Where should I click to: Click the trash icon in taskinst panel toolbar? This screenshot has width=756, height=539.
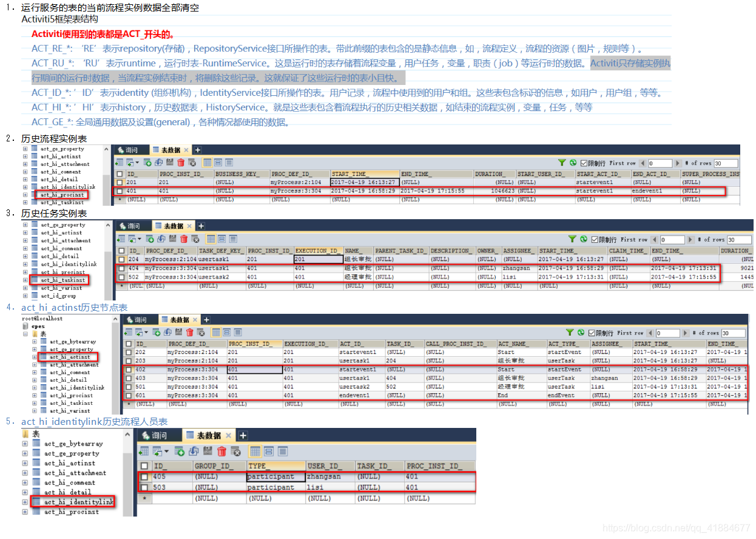184,239
